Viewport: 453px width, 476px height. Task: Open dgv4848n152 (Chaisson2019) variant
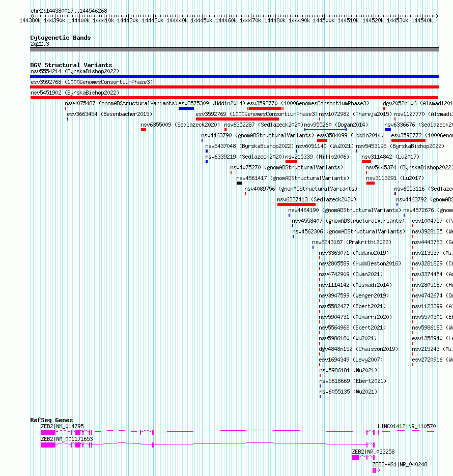[358, 349]
